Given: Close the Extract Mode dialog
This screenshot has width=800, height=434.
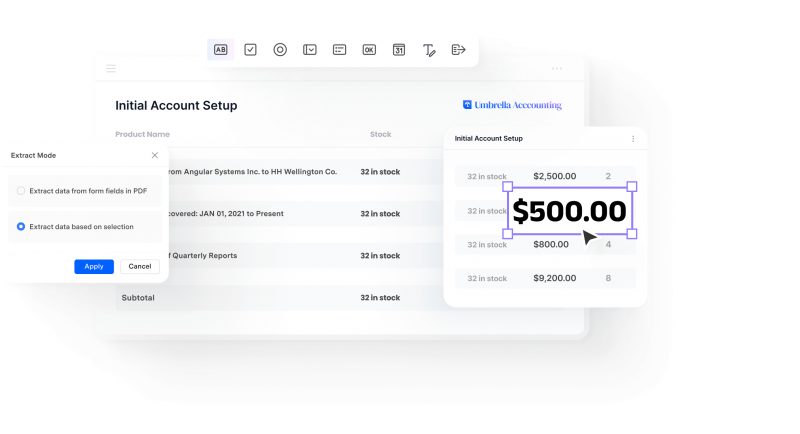Looking at the screenshot, I should 155,155.
